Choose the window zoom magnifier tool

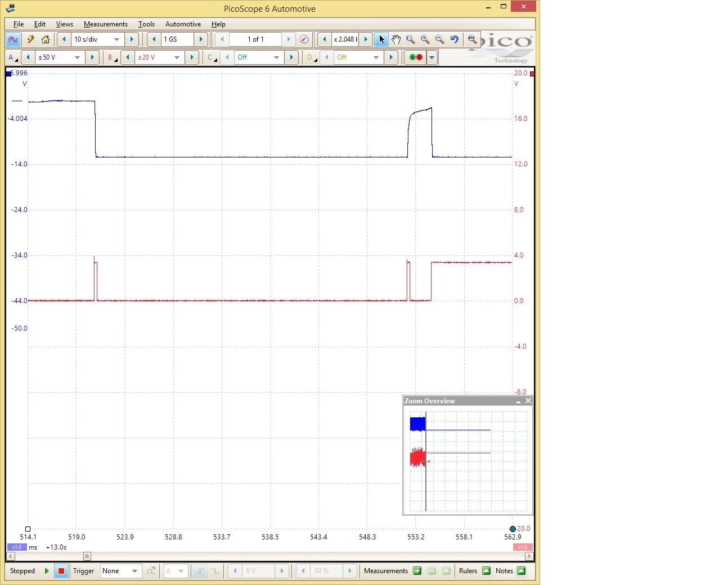click(411, 39)
